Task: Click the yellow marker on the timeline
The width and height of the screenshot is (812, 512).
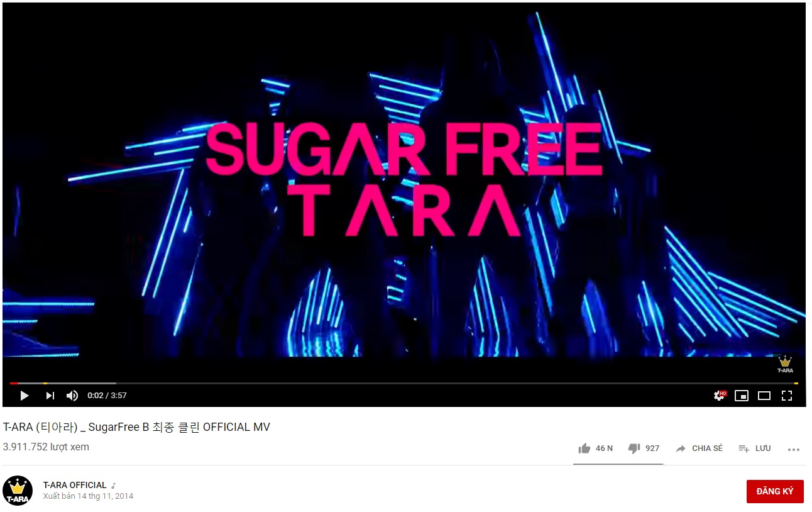Action: (45, 383)
